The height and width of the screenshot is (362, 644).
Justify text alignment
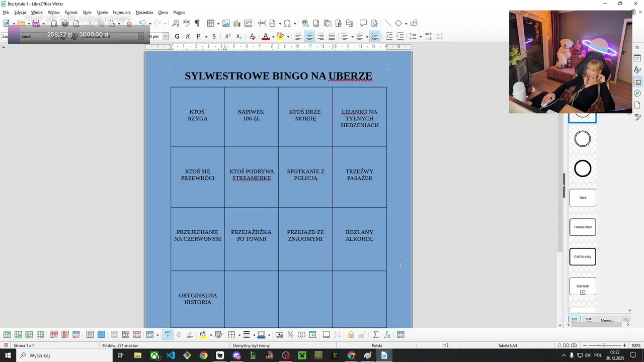pyautogui.click(x=332, y=36)
